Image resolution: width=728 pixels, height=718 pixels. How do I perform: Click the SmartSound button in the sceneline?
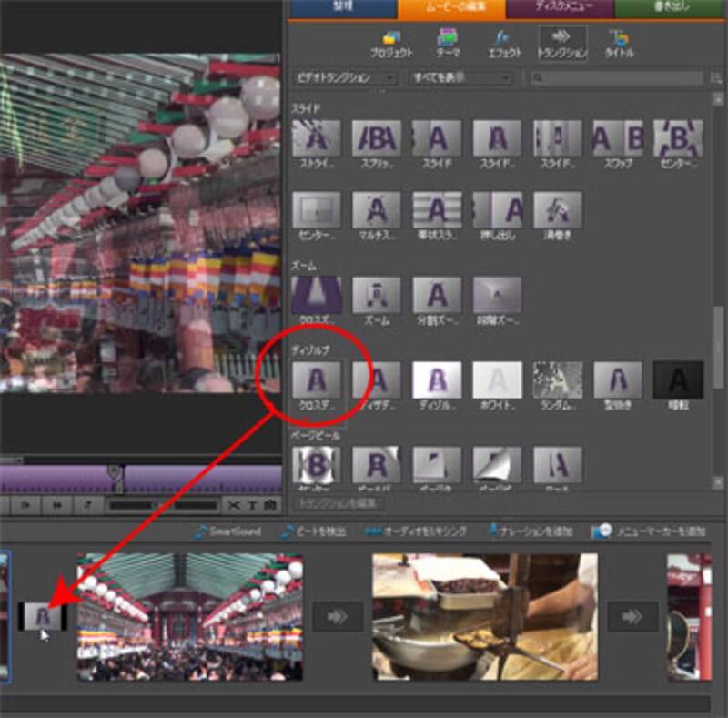[x=227, y=531]
